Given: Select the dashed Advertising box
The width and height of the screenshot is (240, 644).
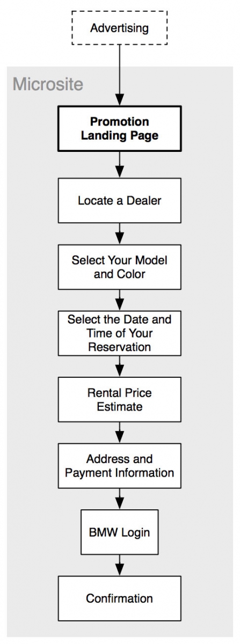Looking at the screenshot, I should point(119,27).
